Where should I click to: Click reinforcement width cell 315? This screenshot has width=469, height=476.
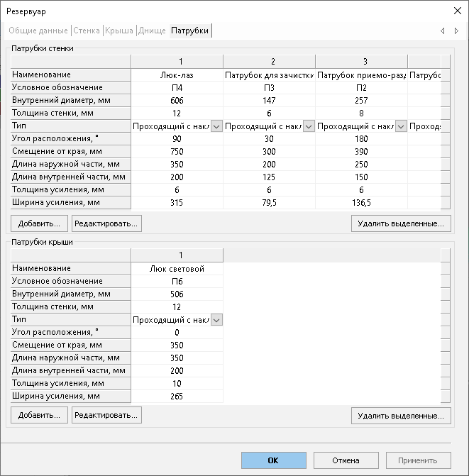[x=177, y=202]
